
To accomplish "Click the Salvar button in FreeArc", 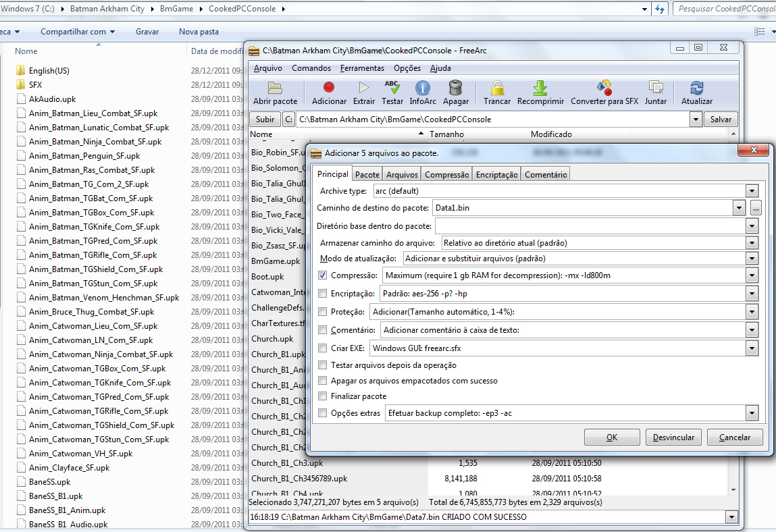I will (x=721, y=119).
